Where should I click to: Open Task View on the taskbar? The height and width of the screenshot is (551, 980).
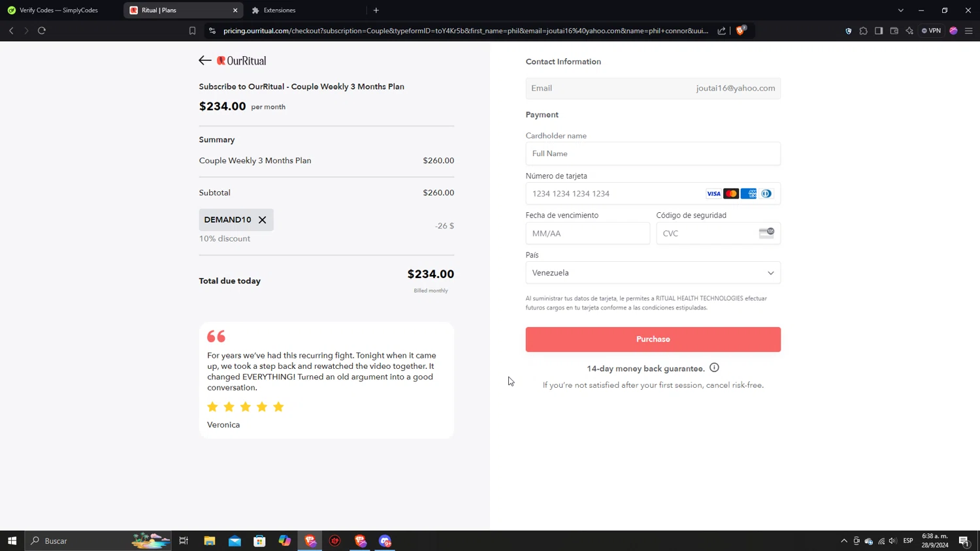[184, 541]
